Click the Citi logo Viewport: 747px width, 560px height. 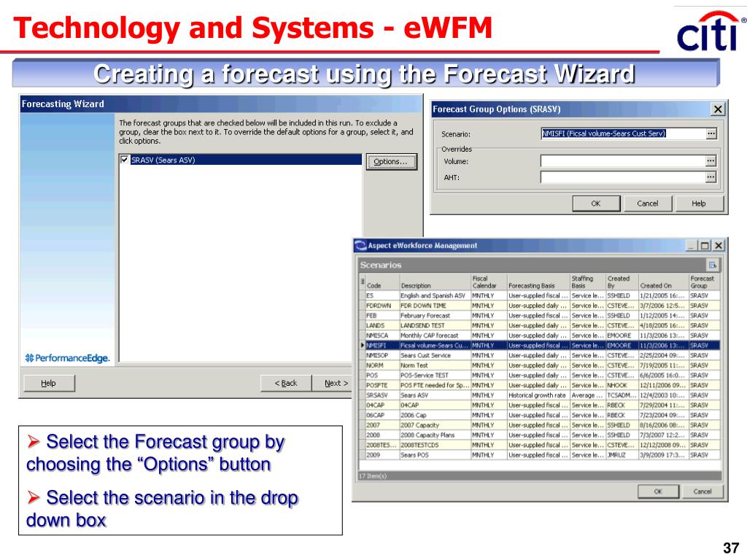coord(711,32)
